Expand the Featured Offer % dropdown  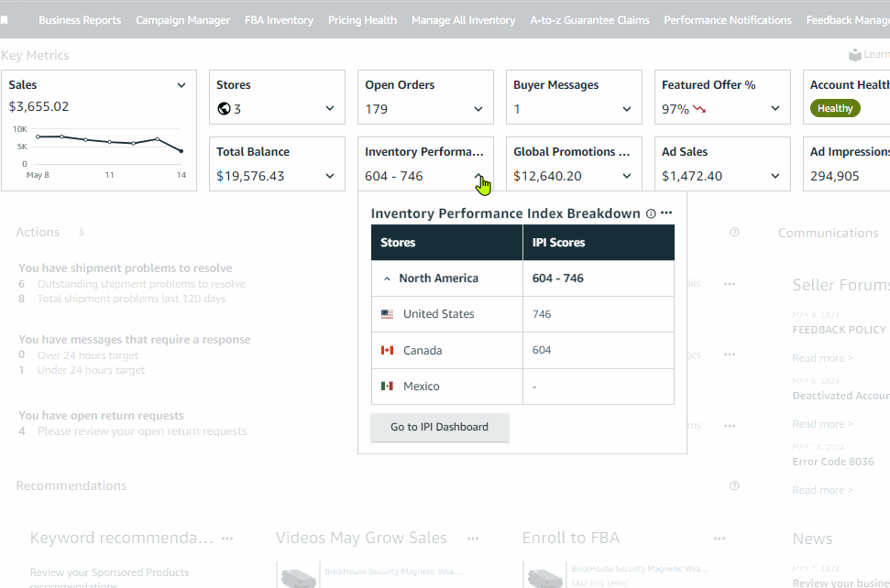(775, 108)
